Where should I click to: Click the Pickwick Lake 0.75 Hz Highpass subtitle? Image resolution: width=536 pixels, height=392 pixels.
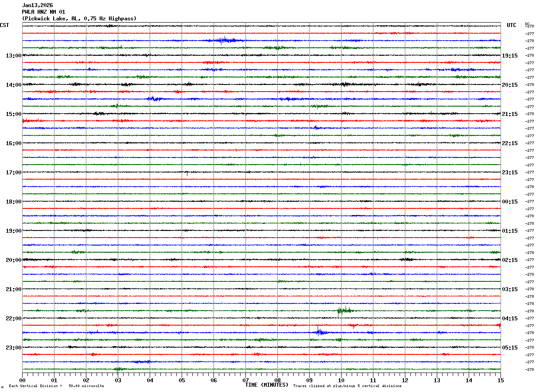click(79, 19)
